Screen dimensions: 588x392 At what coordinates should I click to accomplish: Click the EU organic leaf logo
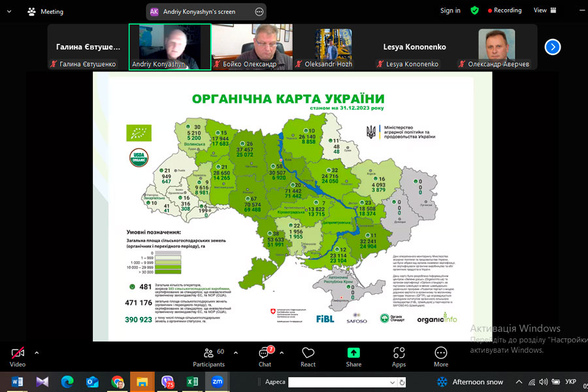point(139,133)
